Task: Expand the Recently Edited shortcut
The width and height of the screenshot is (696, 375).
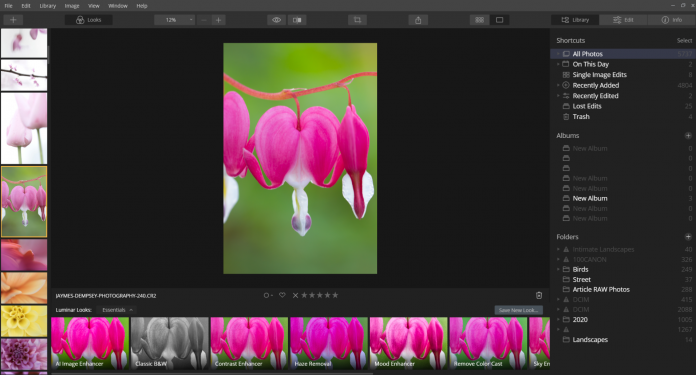Action: [x=558, y=96]
